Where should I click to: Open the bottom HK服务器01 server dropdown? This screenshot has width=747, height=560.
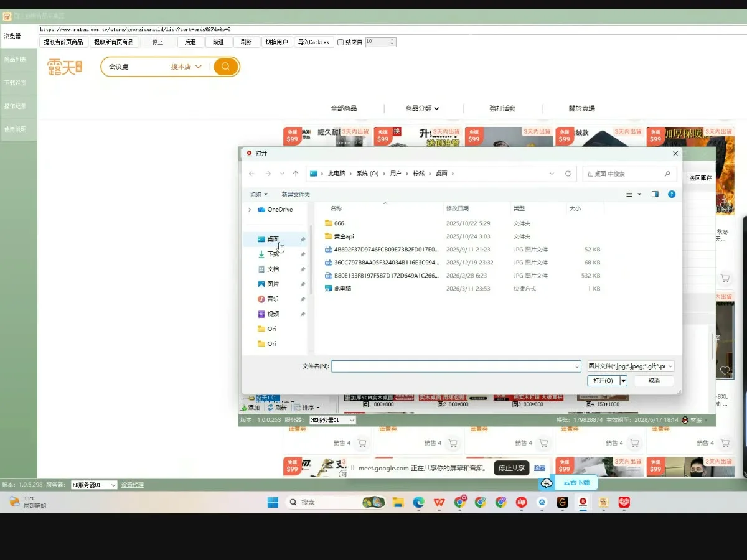point(94,485)
